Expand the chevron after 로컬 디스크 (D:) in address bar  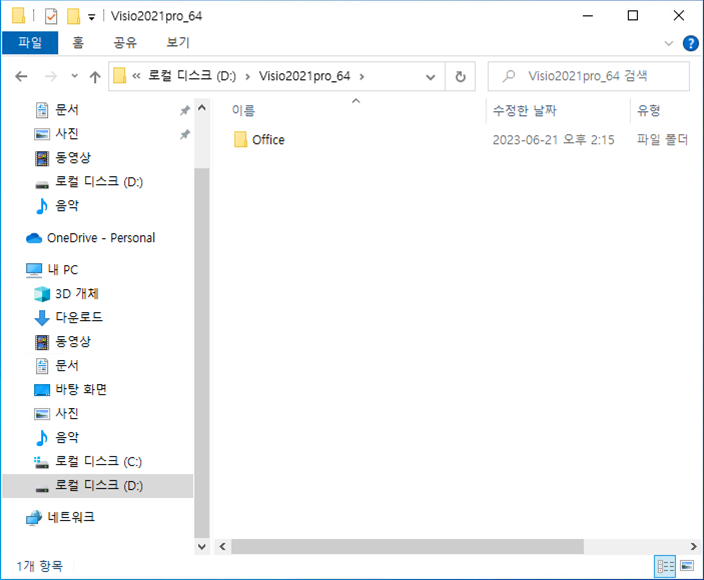[x=247, y=77]
